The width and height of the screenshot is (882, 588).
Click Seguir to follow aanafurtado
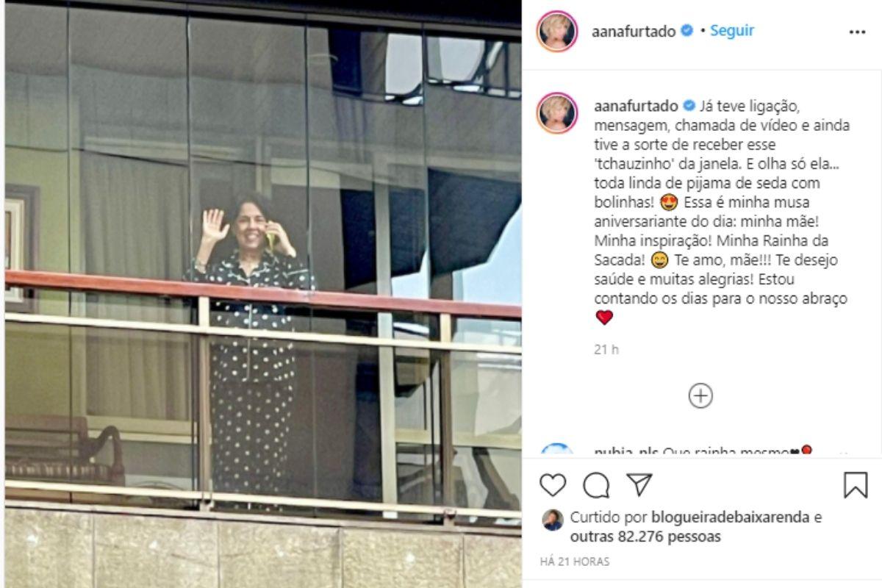pyautogui.click(x=732, y=31)
